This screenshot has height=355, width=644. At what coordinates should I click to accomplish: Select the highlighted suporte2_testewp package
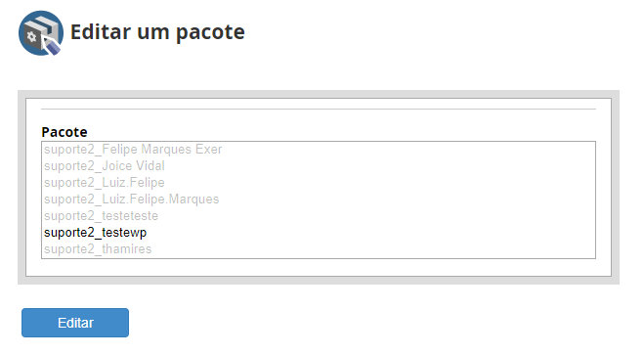96,233
